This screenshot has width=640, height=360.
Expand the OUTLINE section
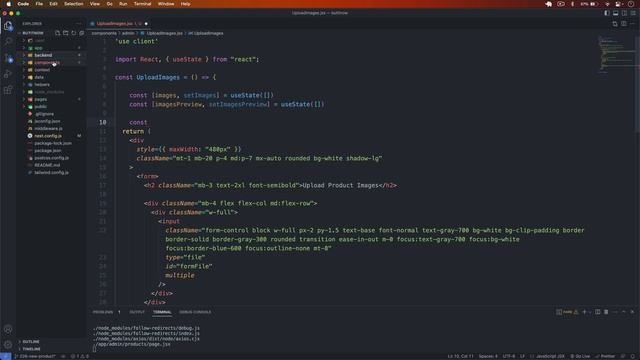pyautogui.click(x=31, y=342)
